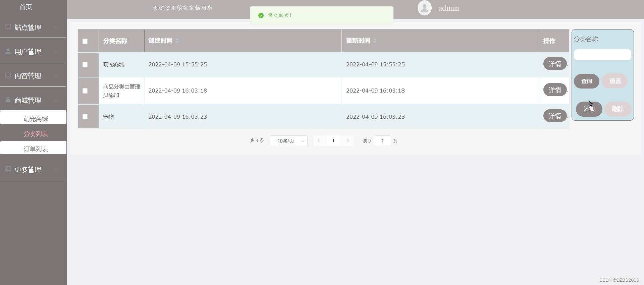Select the 萌宠商城 submenu item
Viewport: 644px width, 285px height.
click(33, 117)
